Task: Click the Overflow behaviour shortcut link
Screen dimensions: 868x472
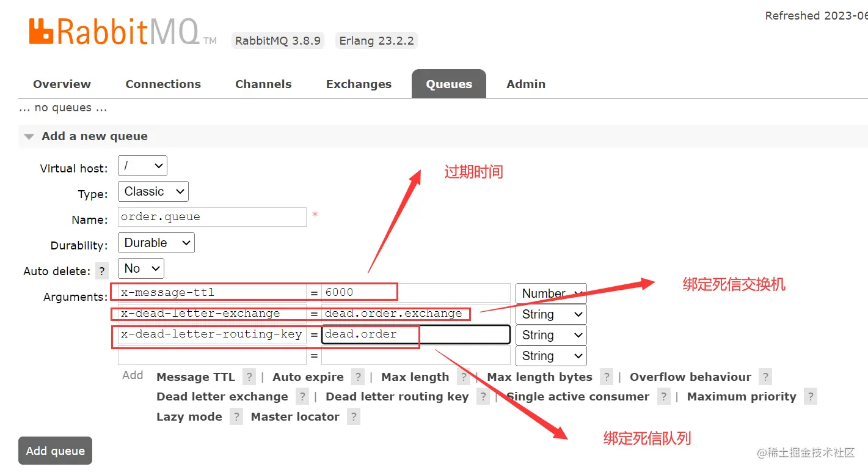Action: pos(690,377)
